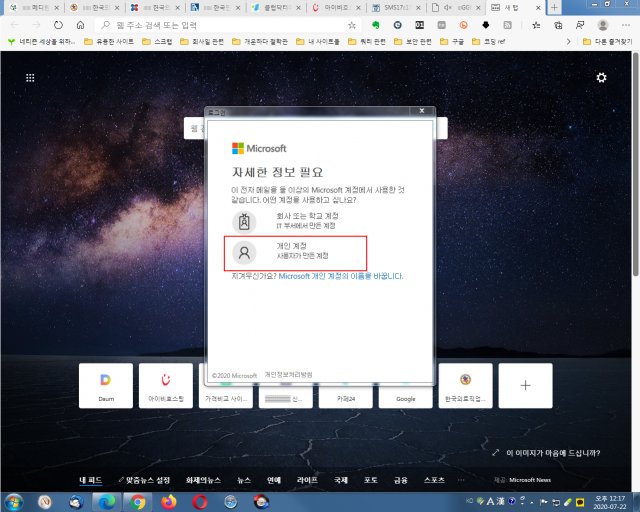The width and height of the screenshot is (640, 512).
Task: Open the Windows Start orb
Action: 14,502
